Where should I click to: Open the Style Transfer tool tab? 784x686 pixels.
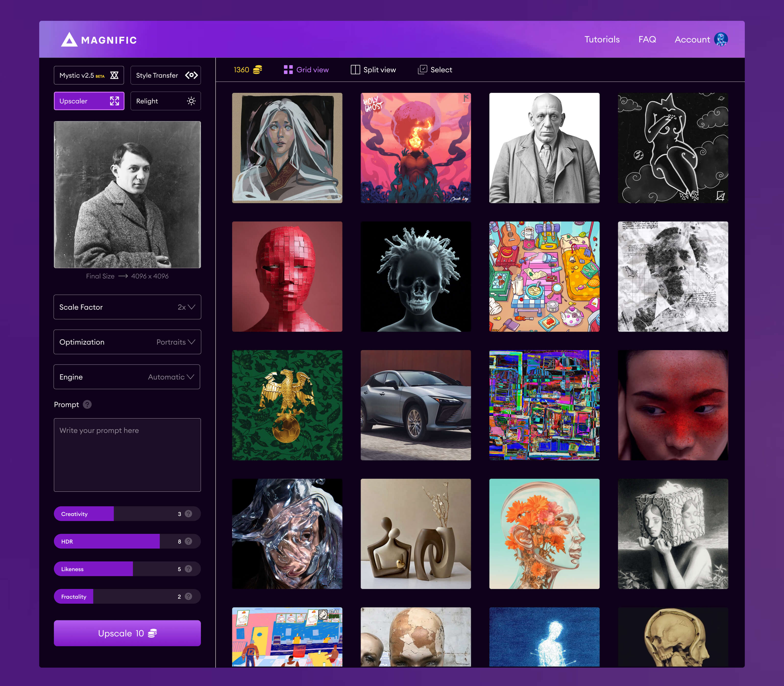165,75
